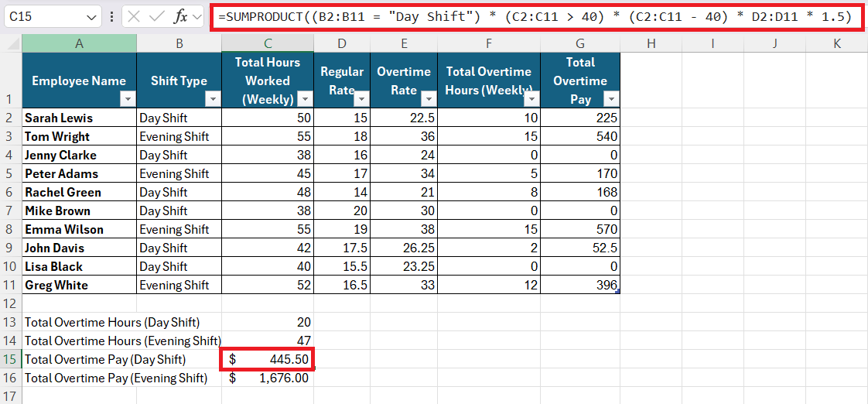
Task: Select the cell showing $ 1,676.00
Action: (x=268, y=378)
